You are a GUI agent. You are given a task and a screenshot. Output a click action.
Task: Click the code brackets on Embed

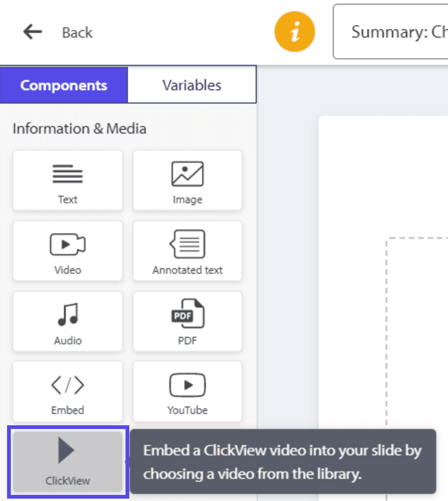pyautogui.click(x=67, y=384)
